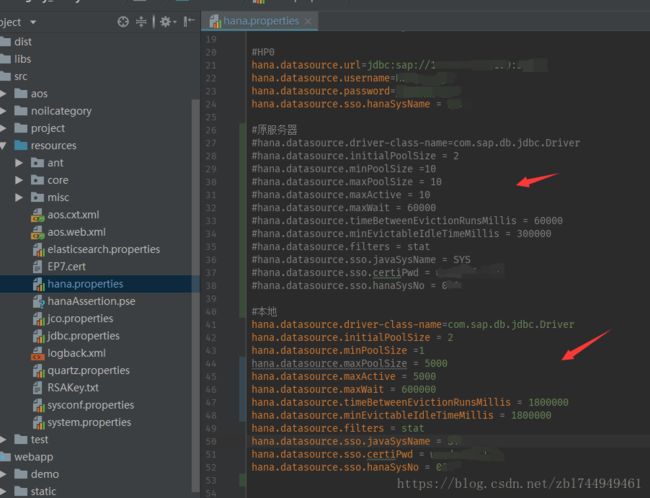Image resolution: width=650 pixels, height=498 pixels.
Task: Expand the aos folder
Action: [x=3, y=94]
